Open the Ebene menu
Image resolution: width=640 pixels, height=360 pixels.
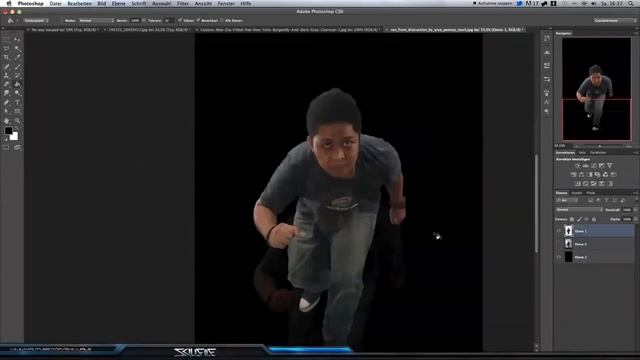(118, 3)
